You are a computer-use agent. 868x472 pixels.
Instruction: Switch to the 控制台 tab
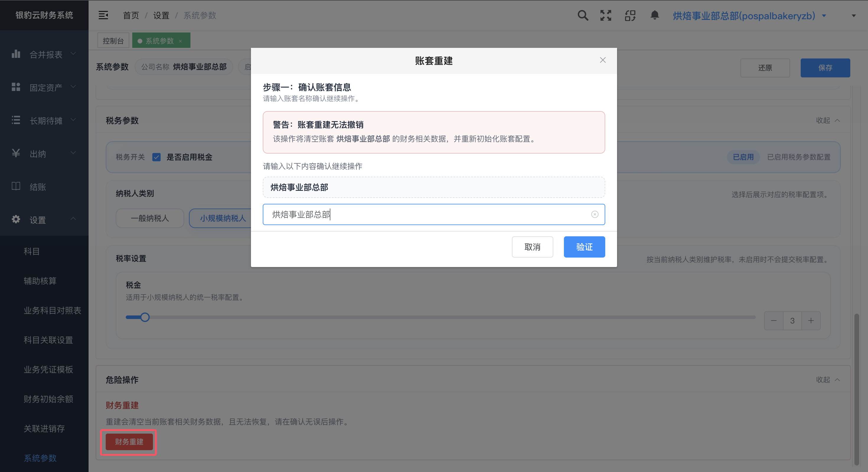(x=113, y=41)
